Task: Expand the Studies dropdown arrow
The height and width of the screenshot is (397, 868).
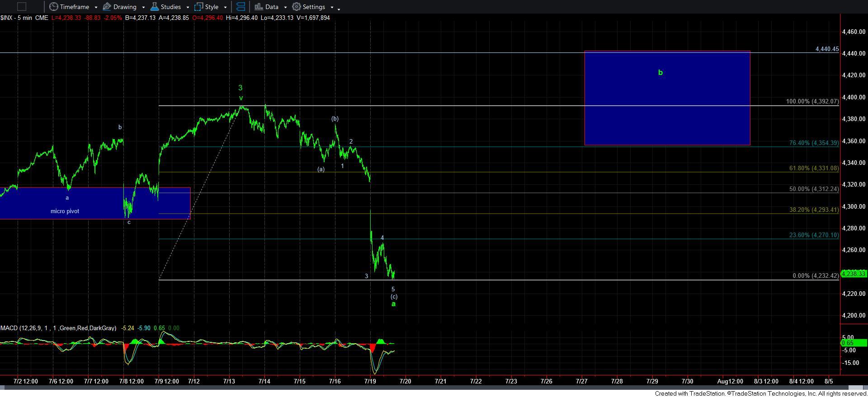Action: pos(187,7)
